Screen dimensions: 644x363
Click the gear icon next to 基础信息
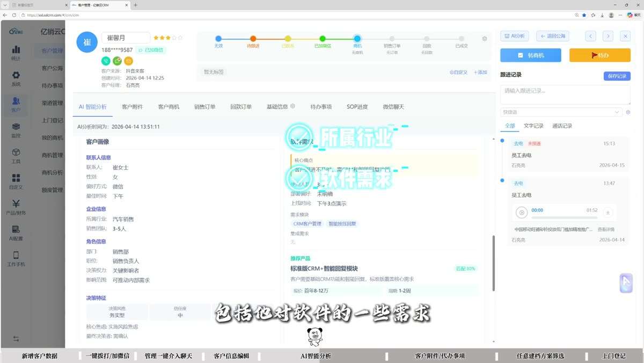(292, 106)
